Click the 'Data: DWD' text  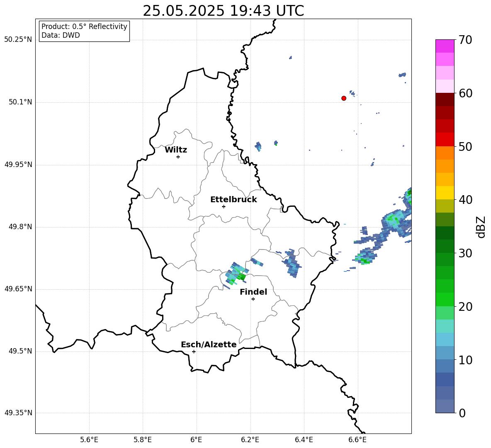pos(61,35)
